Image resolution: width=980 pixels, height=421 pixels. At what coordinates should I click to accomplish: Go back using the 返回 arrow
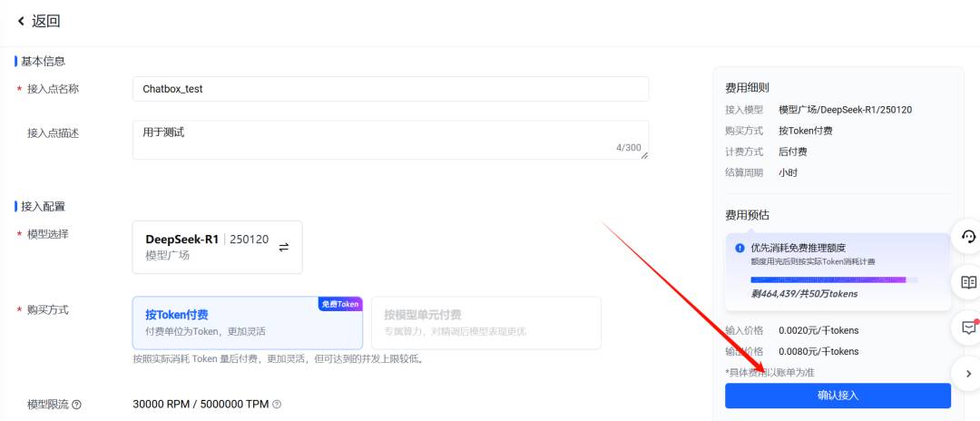[x=21, y=21]
